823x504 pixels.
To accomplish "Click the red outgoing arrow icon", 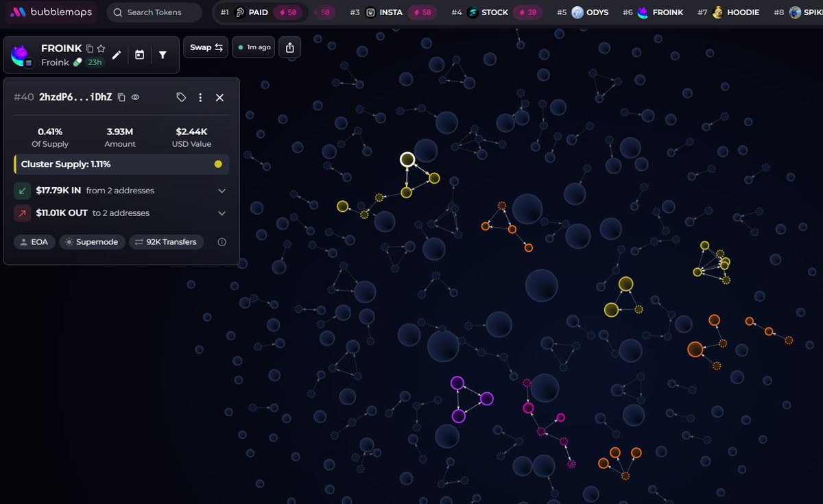I will 22,213.
